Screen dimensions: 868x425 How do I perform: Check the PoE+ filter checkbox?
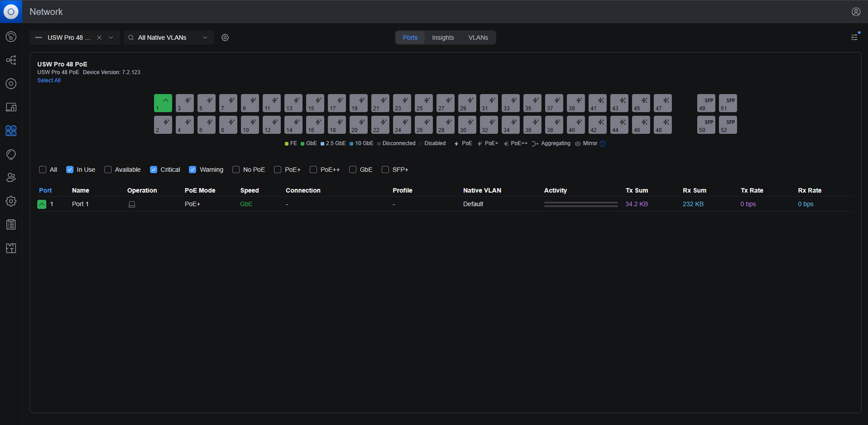[278, 170]
